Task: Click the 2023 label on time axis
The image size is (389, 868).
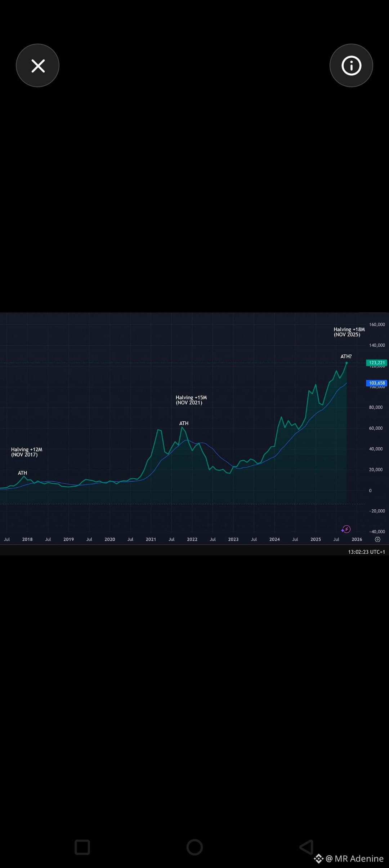Action: pyautogui.click(x=233, y=539)
